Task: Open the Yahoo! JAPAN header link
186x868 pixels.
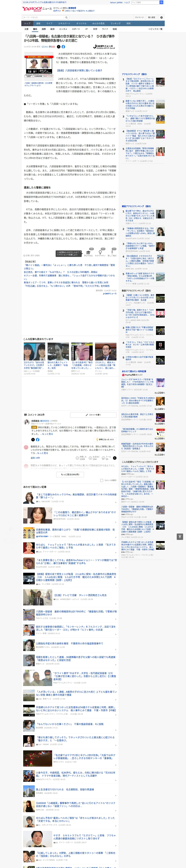Action: tap(116, 2)
